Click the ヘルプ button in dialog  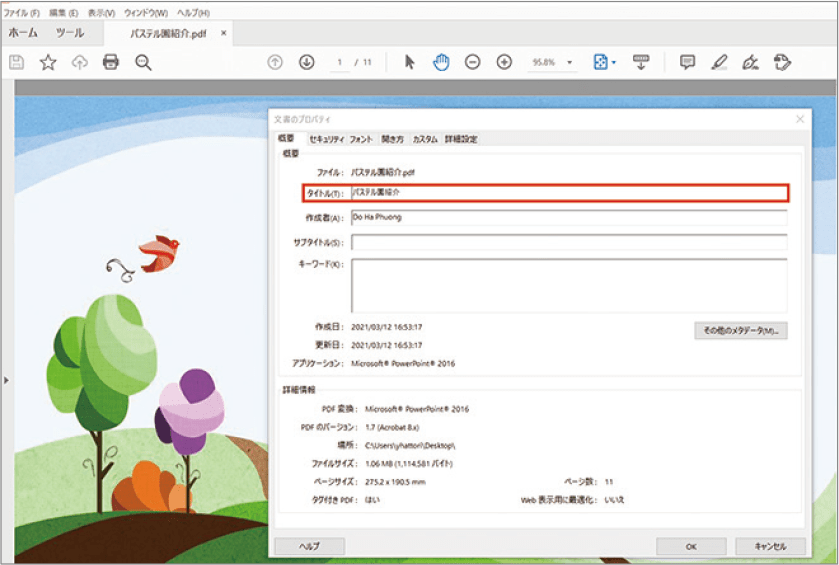coord(309,546)
